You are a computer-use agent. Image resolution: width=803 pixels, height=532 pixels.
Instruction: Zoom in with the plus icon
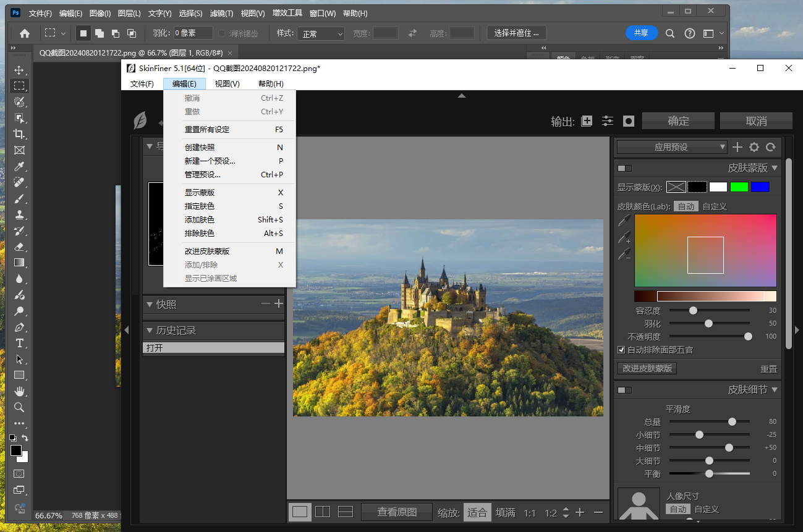click(580, 512)
